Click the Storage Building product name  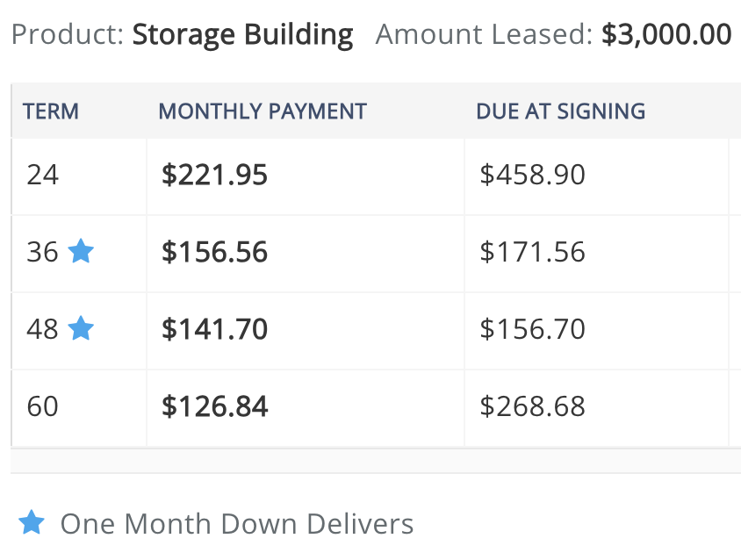[x=242, y=35]
